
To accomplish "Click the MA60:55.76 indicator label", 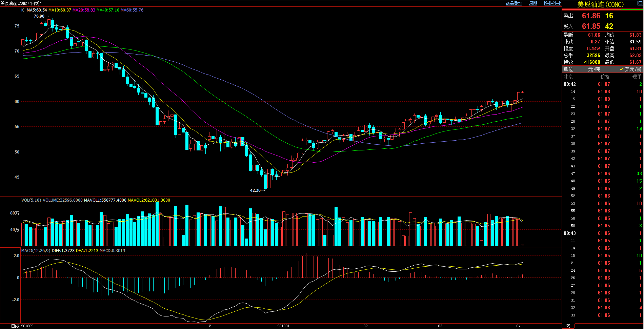I will pyautogui.click(x=132, y=10).
